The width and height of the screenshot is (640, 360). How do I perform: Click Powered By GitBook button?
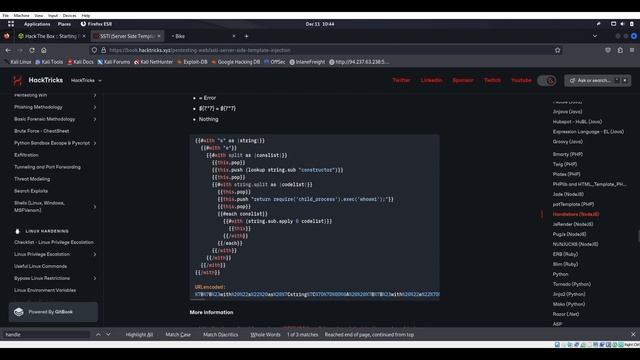(x=53, y=312)
